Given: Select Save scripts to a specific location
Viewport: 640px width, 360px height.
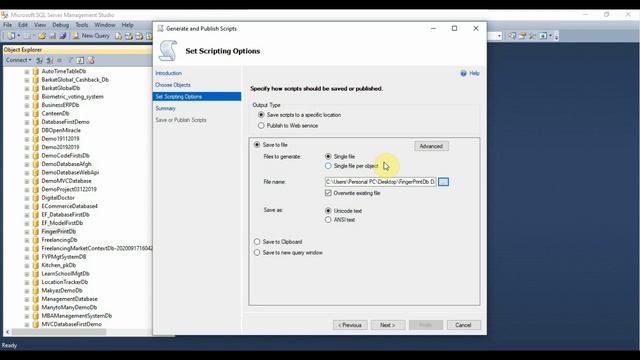Looking at the screenshot, I should [x=261, y=115].
